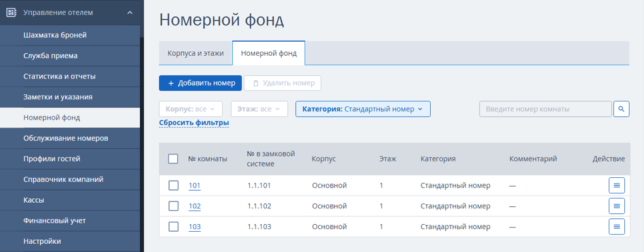Open the Этаж filter dropdown
This screenshot has width=644, height=252.
(x=259, y=109)
